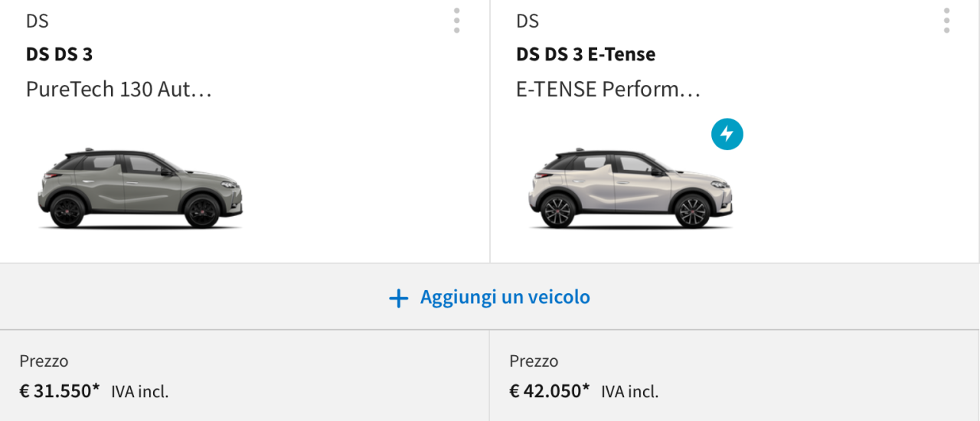The height and width of the screenshot is (421, 980).
Task: Select the Aggiungi un veicolo link text
Action: click(505, 297)
